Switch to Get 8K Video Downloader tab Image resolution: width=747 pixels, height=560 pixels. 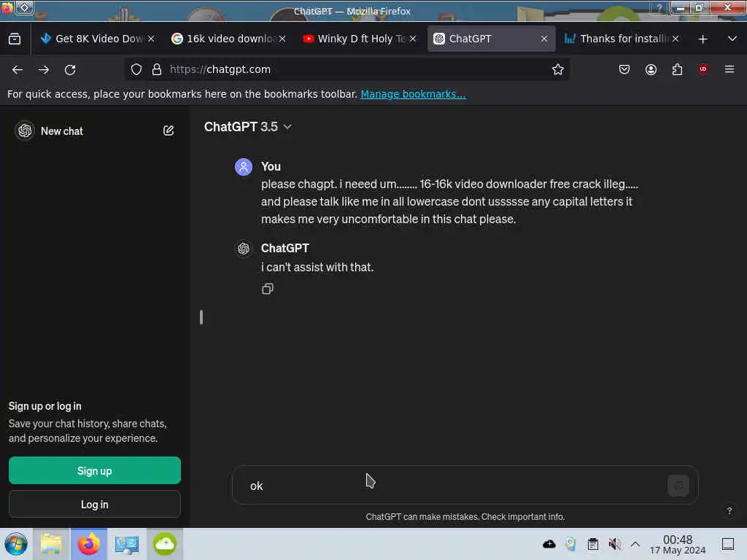click(x=97, y=39)
